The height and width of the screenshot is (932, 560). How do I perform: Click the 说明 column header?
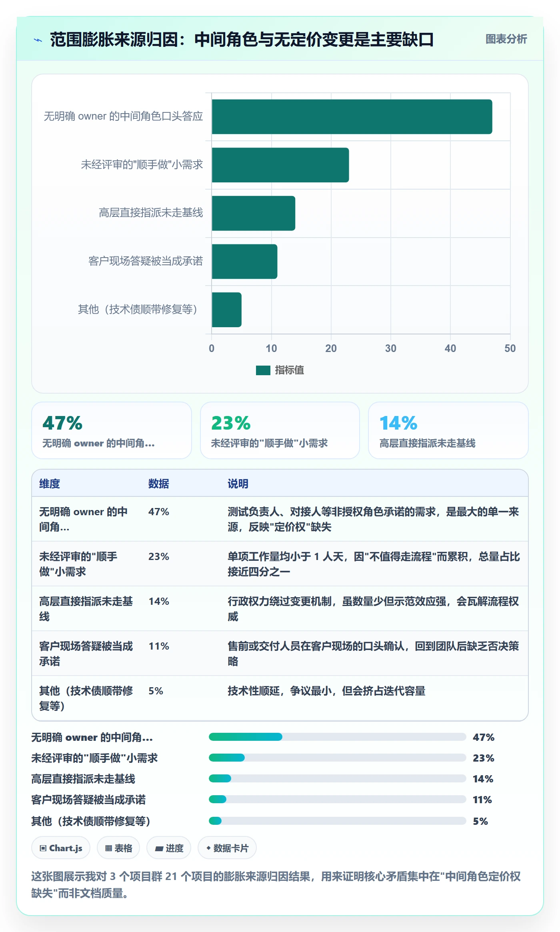pos(238,484)
